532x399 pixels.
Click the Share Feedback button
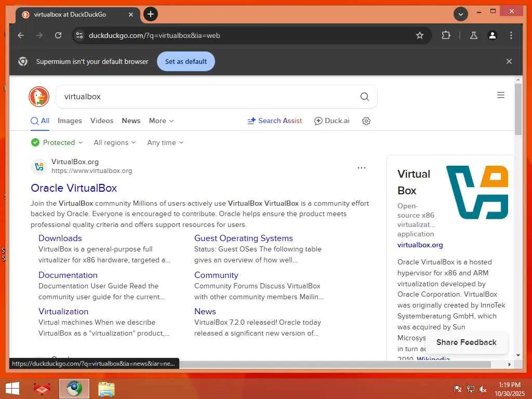467,342
